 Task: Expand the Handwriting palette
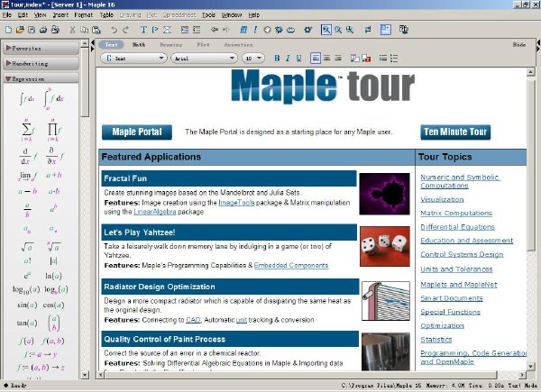(41, 64)
